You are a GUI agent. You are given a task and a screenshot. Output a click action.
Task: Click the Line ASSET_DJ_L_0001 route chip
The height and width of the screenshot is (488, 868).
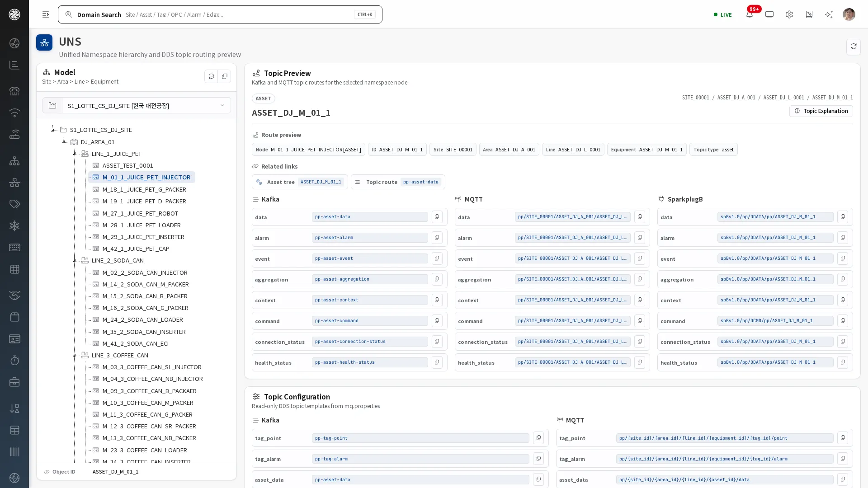pos(573,150)
